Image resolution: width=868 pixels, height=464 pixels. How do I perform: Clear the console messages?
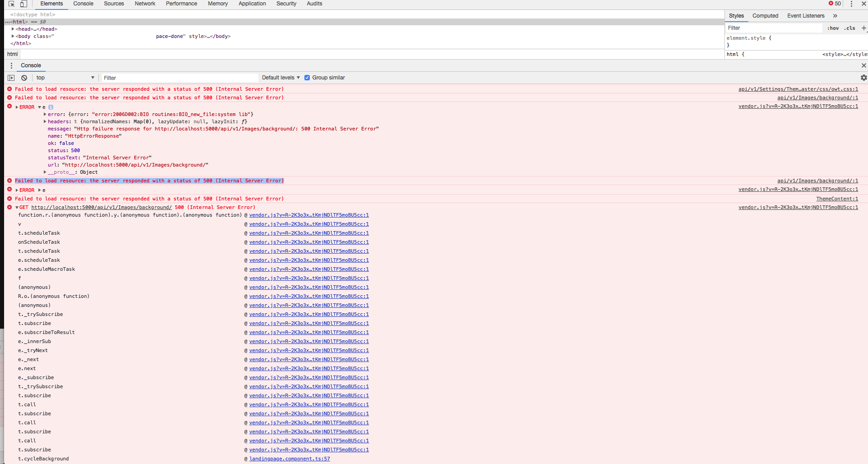click(x=24, y=78)
